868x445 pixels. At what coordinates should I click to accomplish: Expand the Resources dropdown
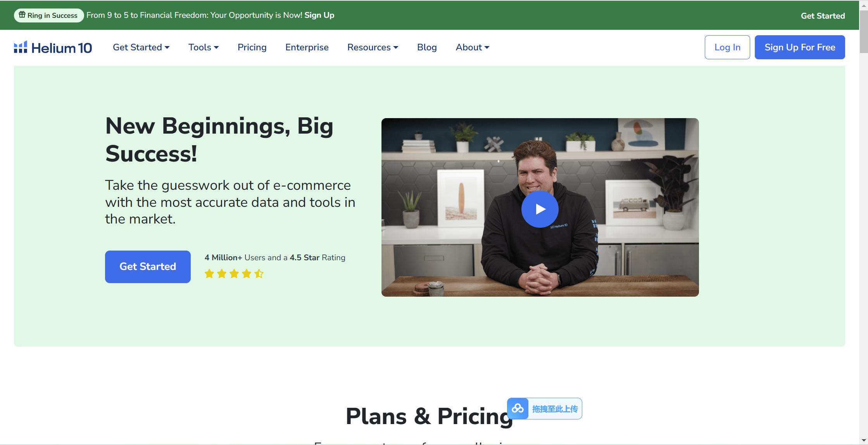click(x=373, y=47)
